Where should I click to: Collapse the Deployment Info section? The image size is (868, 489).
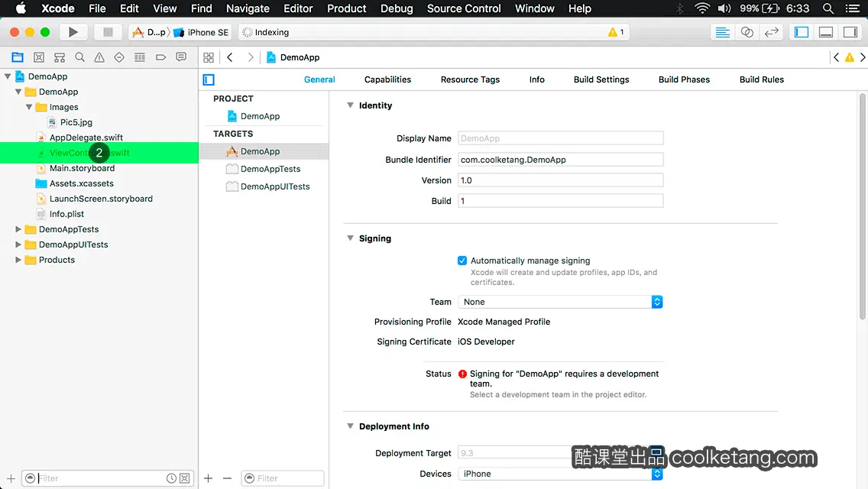point(351,426)
